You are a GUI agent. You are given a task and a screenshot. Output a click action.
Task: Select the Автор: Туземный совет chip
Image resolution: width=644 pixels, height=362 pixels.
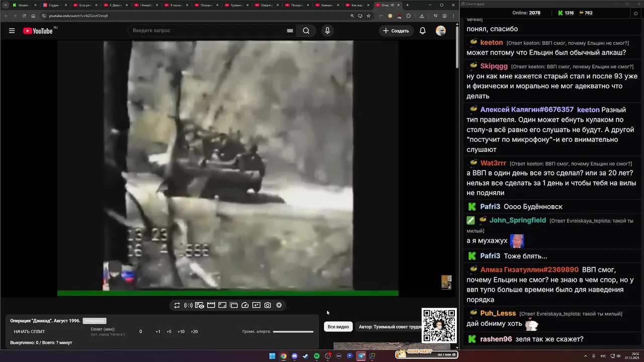point(388,327)
